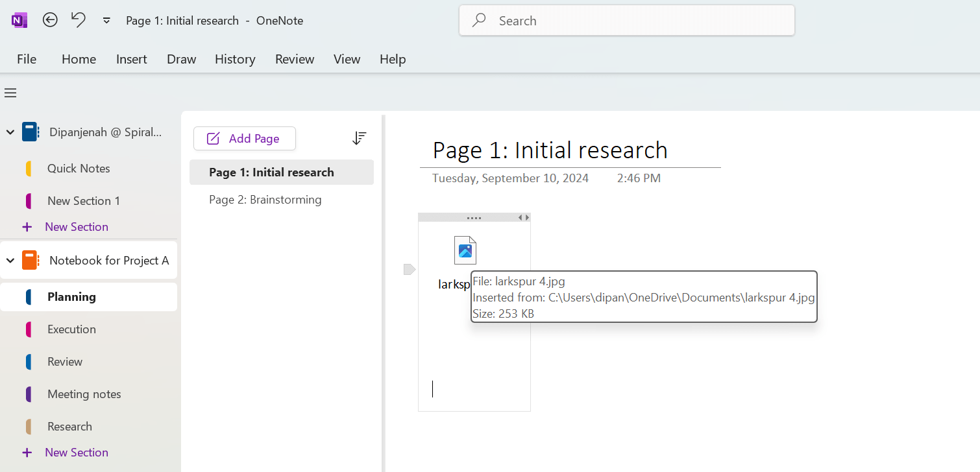Open the Draw menu
The height and width of the screenshot is (472, 980).
(x=181, y=59)
